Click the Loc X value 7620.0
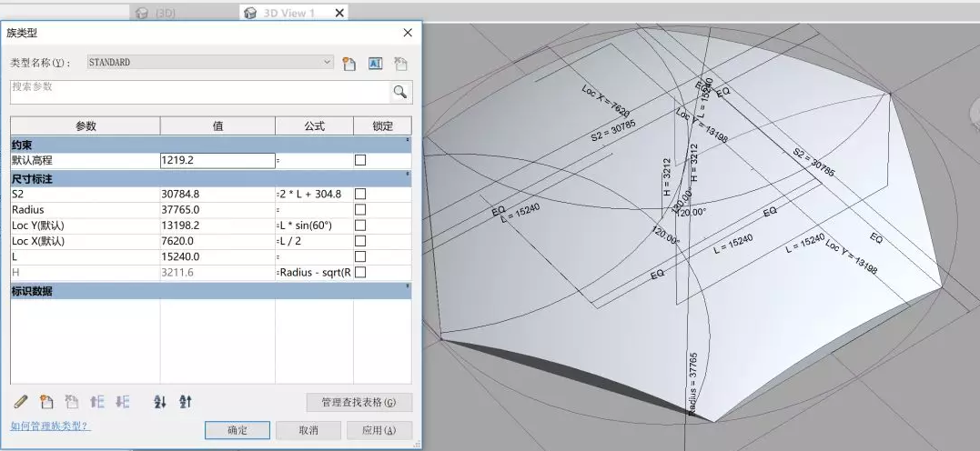The height and width of the screenshot is (451, 980). tap(217, 240)
